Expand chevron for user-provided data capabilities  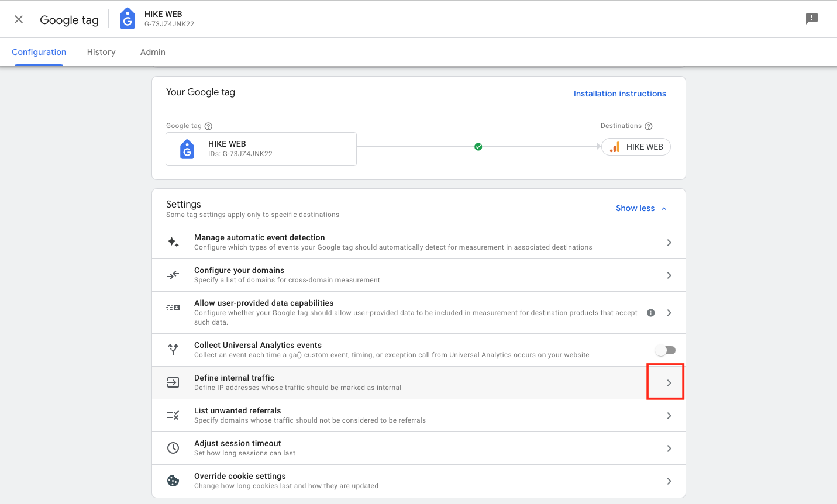coord(669,313)
